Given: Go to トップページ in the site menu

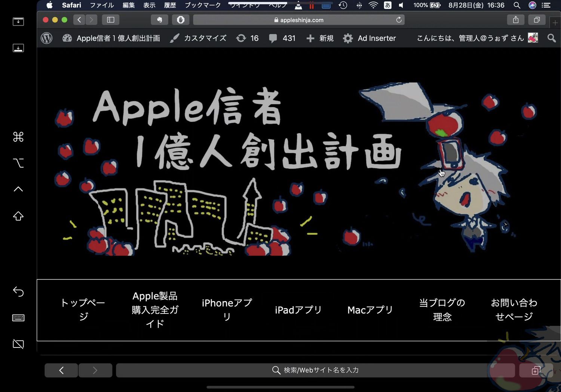Looking at the screenshot, I should 83,310.
